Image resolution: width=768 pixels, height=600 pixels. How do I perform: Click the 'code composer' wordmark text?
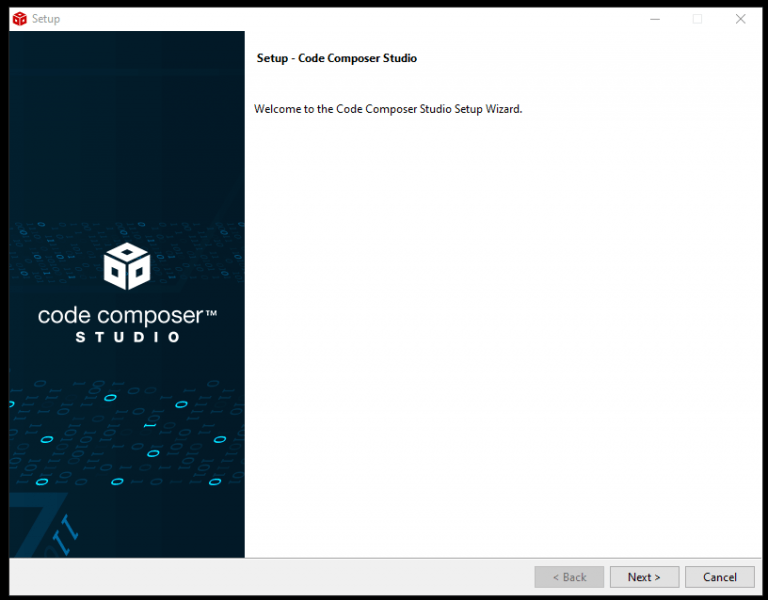120,316
